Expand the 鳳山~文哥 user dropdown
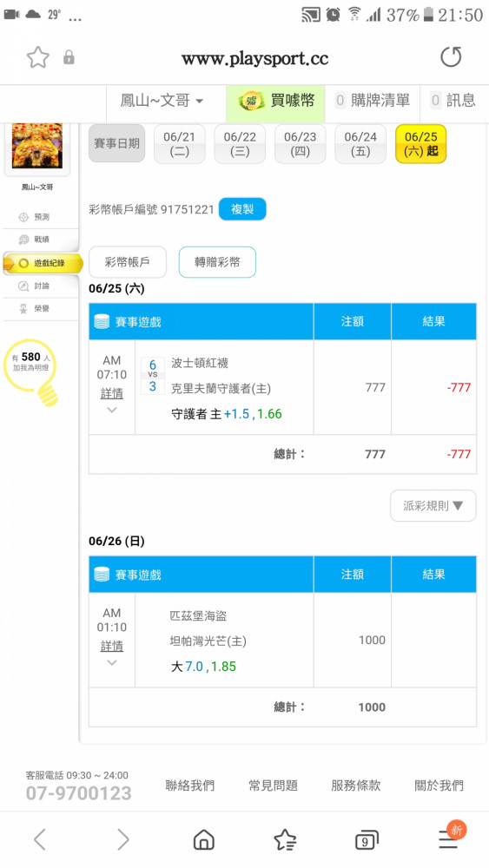This screenshot has height=868, width=489. [162, 101]
